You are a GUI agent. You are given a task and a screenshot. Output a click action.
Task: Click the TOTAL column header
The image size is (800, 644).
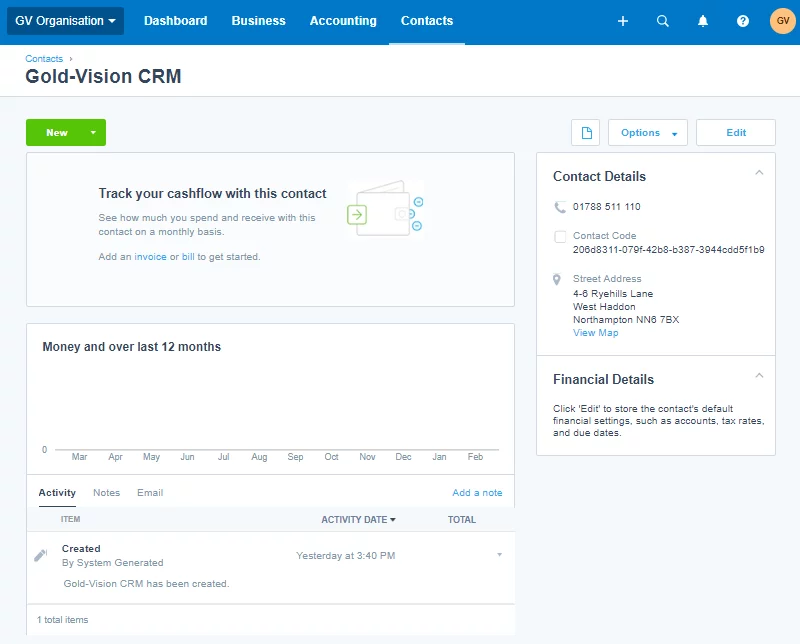462,519
